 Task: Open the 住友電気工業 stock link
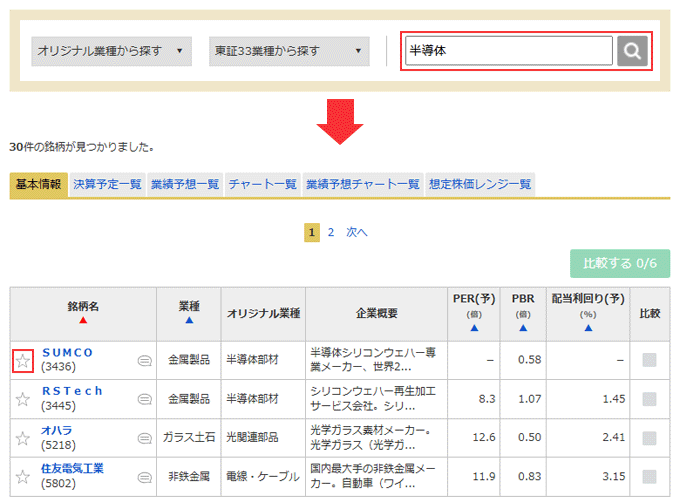(x=72, y=468)
